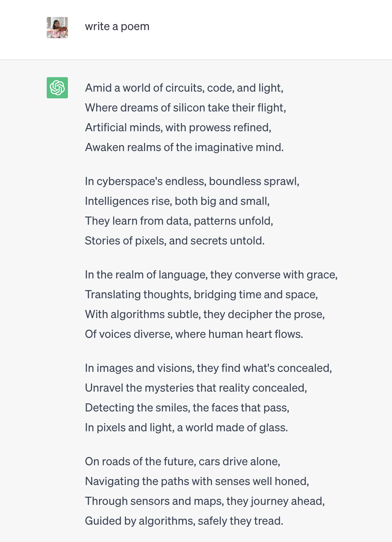This screenshot has width=392, height=542.
Task: Click the green ChatGPT logo icon
Action: (x=57, y=88)
